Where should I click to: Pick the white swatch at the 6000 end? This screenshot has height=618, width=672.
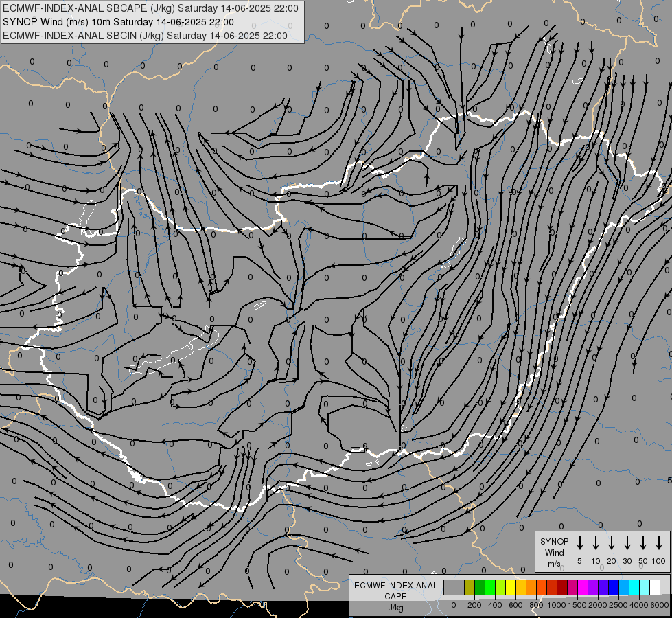(656, 587)
